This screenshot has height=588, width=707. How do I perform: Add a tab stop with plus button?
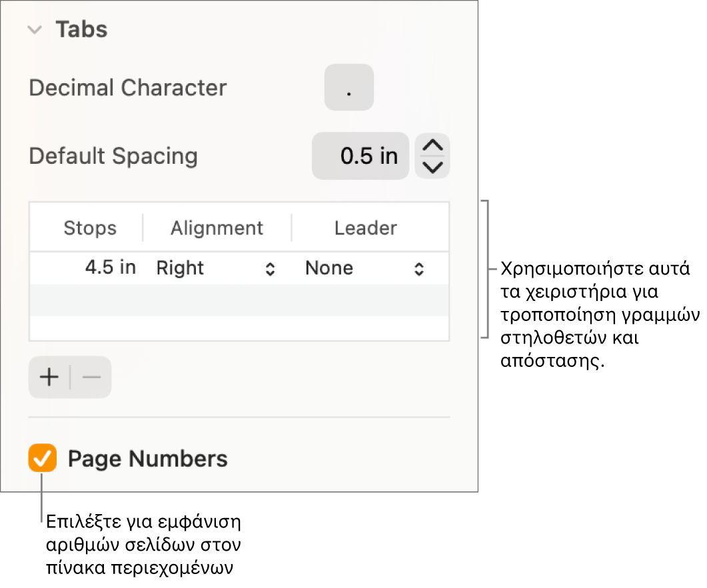[49, 378]
